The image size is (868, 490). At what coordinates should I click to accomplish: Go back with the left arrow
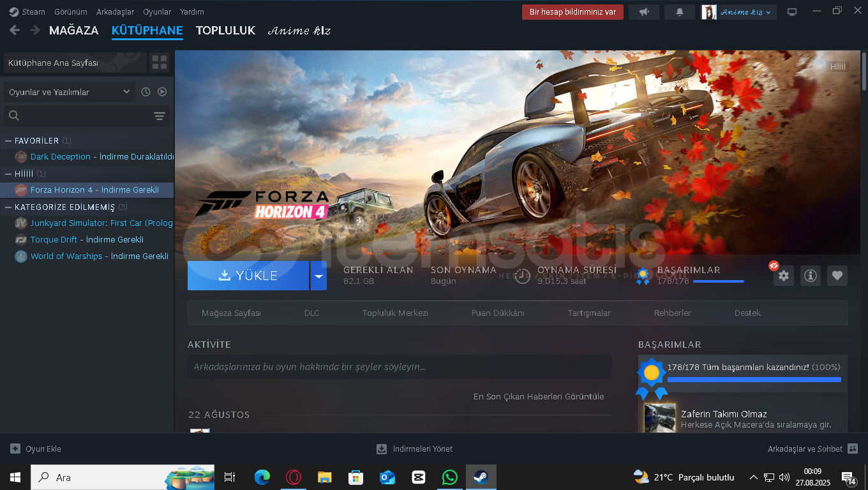[15, 30]
